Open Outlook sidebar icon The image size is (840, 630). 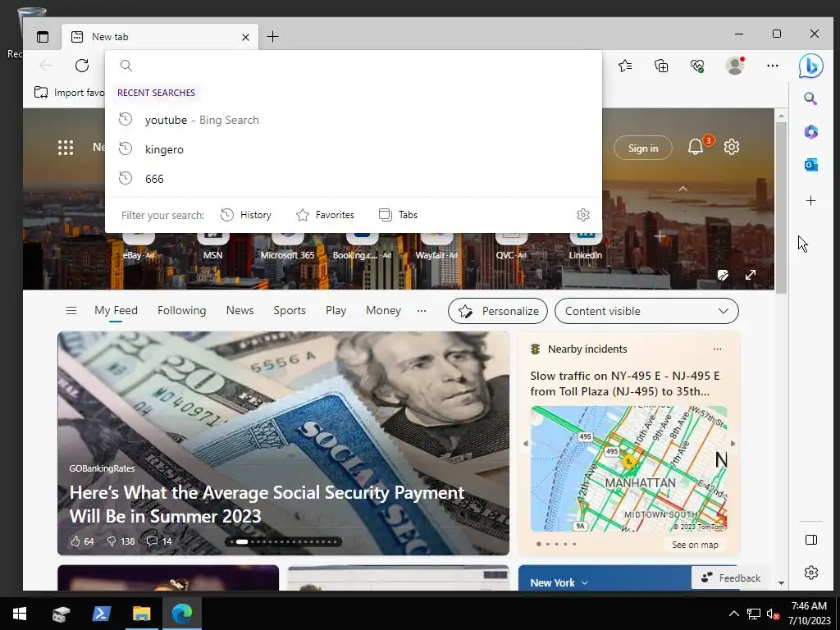coord(811,165)
